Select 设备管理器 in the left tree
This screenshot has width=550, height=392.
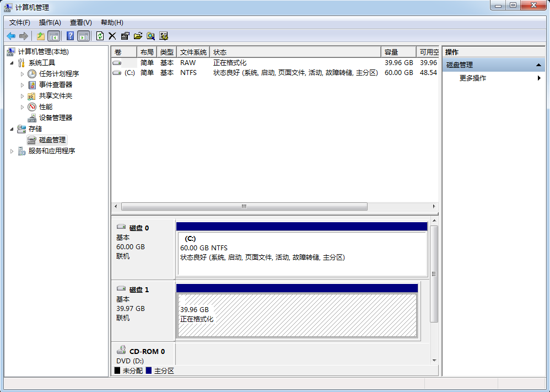pyautogui.click(x=55, y=118)
